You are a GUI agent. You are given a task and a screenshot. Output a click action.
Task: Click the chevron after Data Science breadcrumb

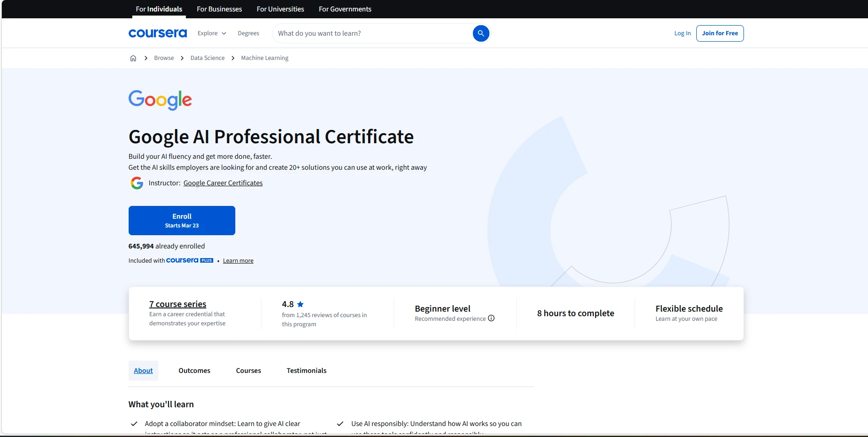(233, 58)
